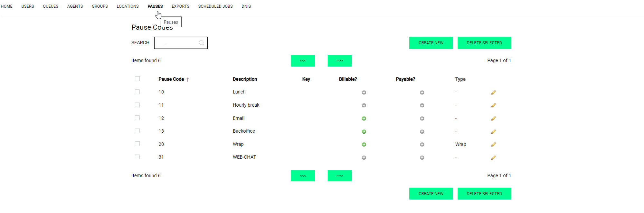The image size is (644, 213).
Task: Sort the table by Description column
Action: coord(245,79)
